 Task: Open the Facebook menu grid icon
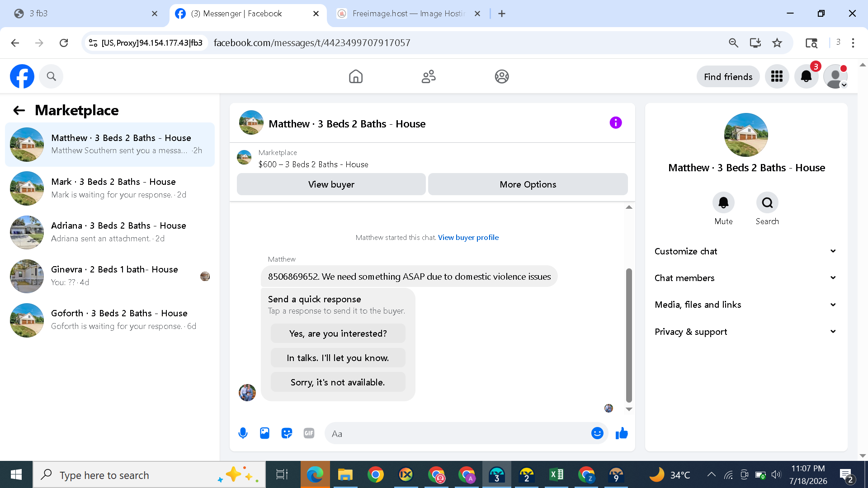(777, 76)
